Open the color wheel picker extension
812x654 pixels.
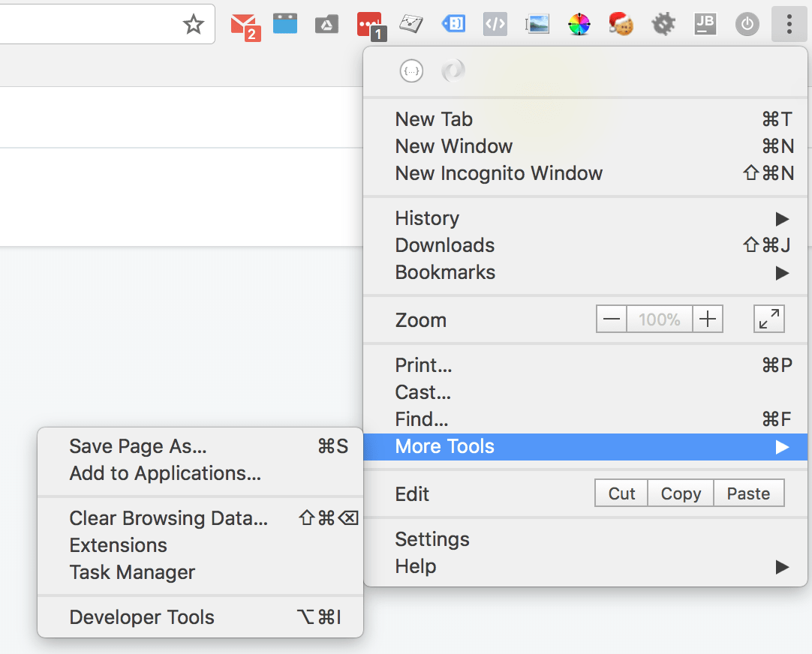pos(579,24)
